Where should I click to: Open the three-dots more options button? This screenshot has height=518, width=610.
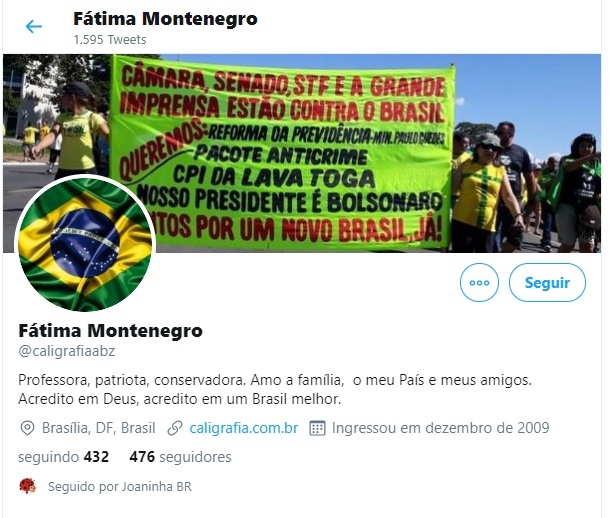coord(479,282)
